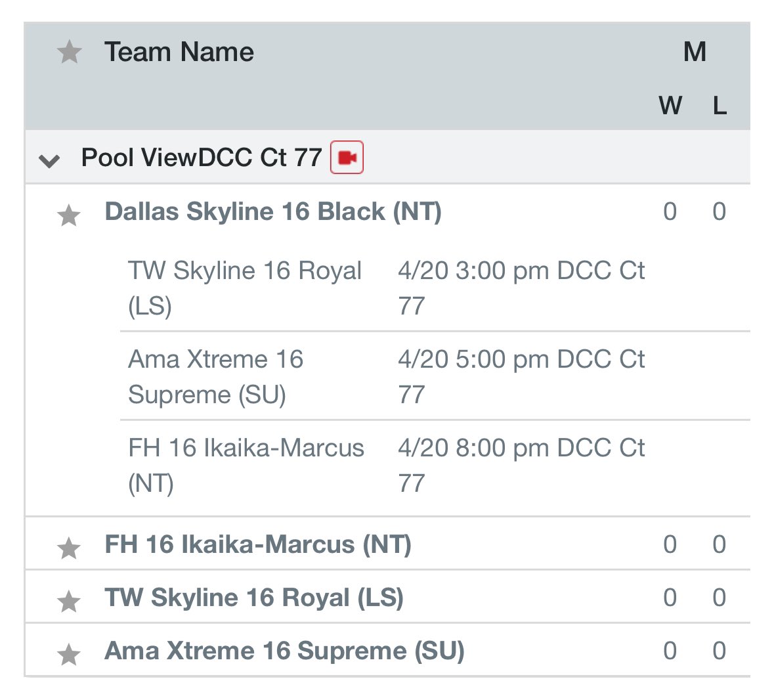Collapse the Pool View chevron
Viewport: 774px width, 700px height.
49,160
